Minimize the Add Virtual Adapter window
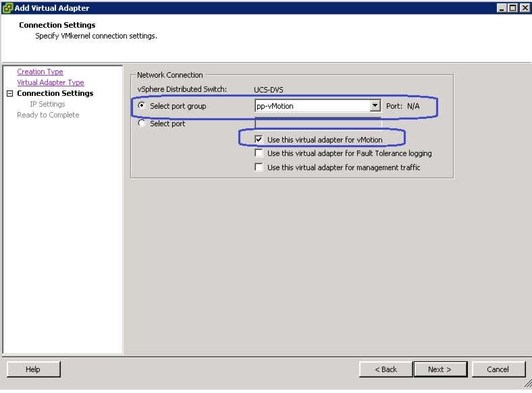This screenshot has width=532, height=393. (x=502, y=8)
